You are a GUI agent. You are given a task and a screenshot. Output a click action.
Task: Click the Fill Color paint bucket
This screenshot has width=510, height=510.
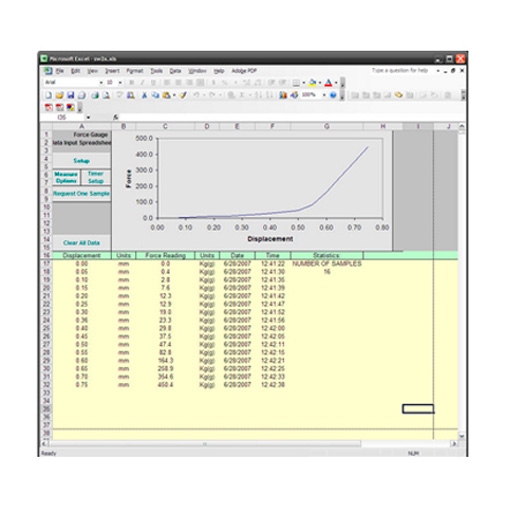click(x=312, y=82)
